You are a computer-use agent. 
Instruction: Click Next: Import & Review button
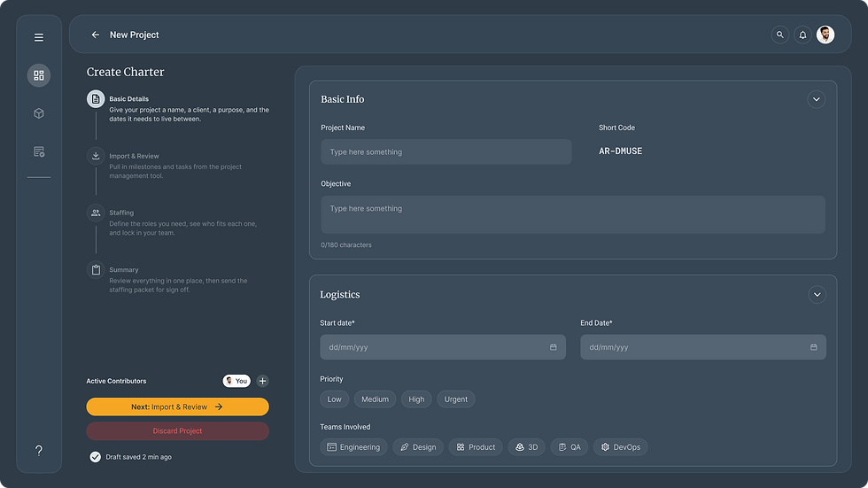[178, 407]
